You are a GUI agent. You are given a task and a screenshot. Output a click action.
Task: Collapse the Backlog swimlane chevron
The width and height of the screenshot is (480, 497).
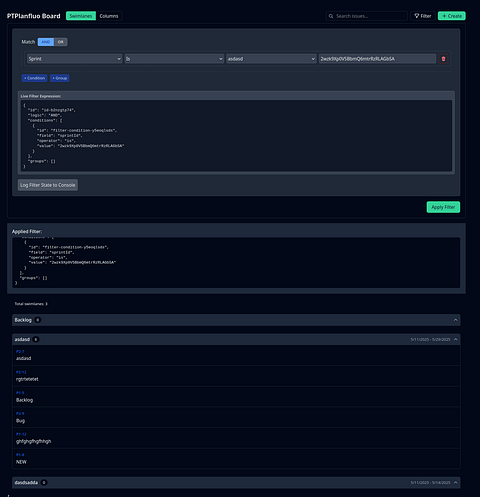click(455, 320)
